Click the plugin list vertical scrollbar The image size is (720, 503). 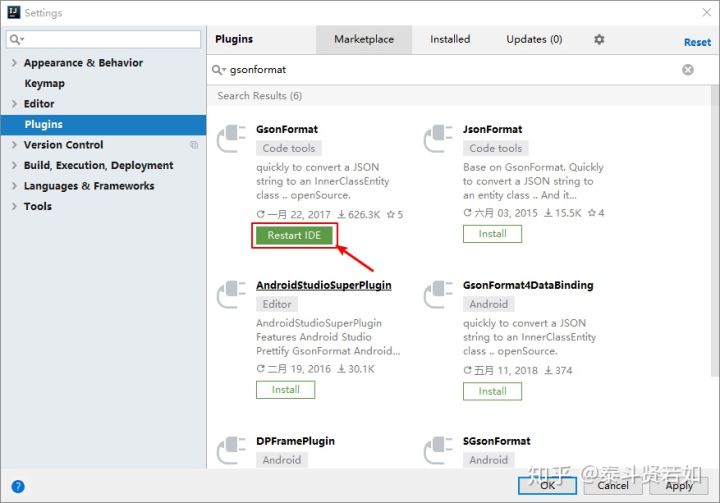pyautogui.click(x=715, y=230)
